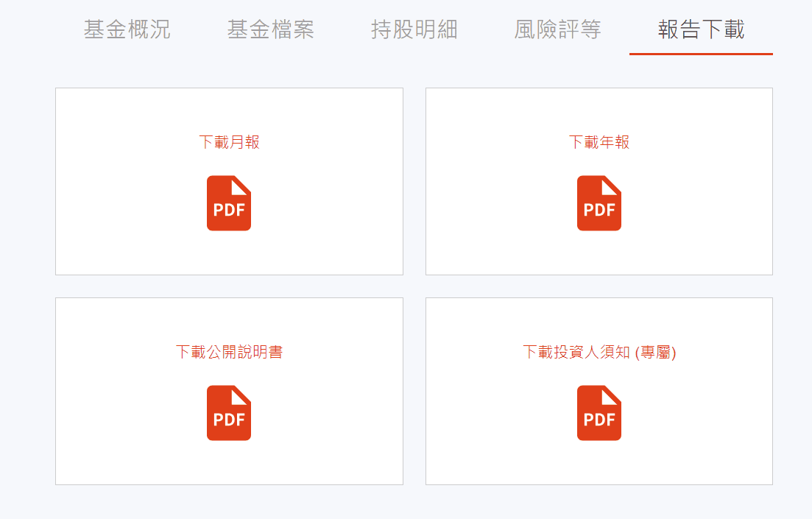This screenshot has height=519, width=812.
Task: Click the 下載月報 link text
Action: [229, 142]
